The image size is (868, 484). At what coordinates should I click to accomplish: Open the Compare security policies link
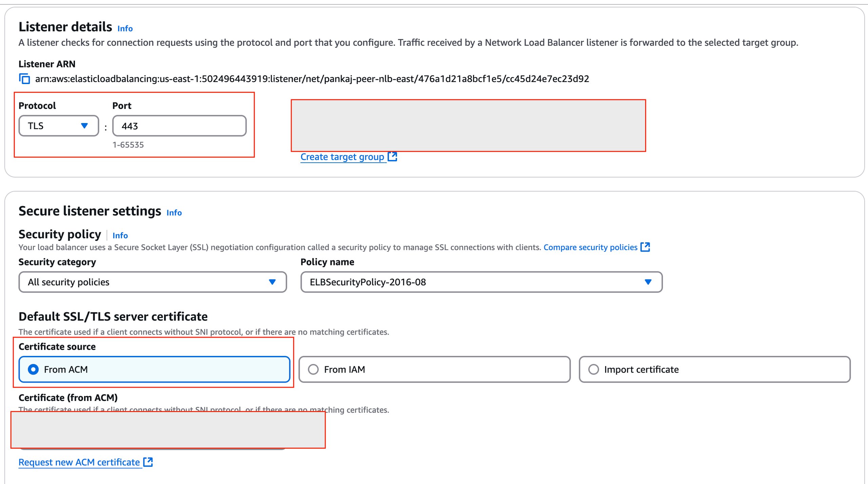(590, 247)
